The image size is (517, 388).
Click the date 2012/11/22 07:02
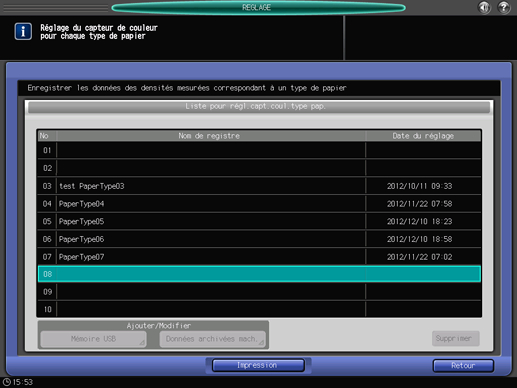point(419,257)
